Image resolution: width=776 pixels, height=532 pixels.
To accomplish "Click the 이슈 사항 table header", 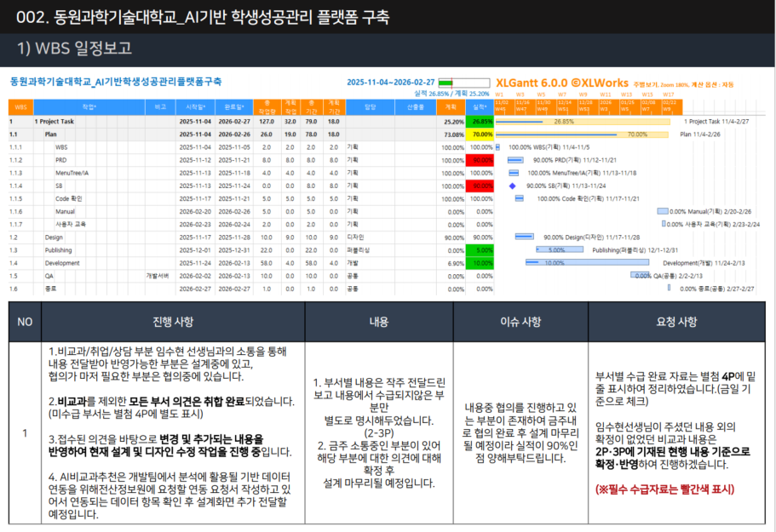I will (520, 322).
